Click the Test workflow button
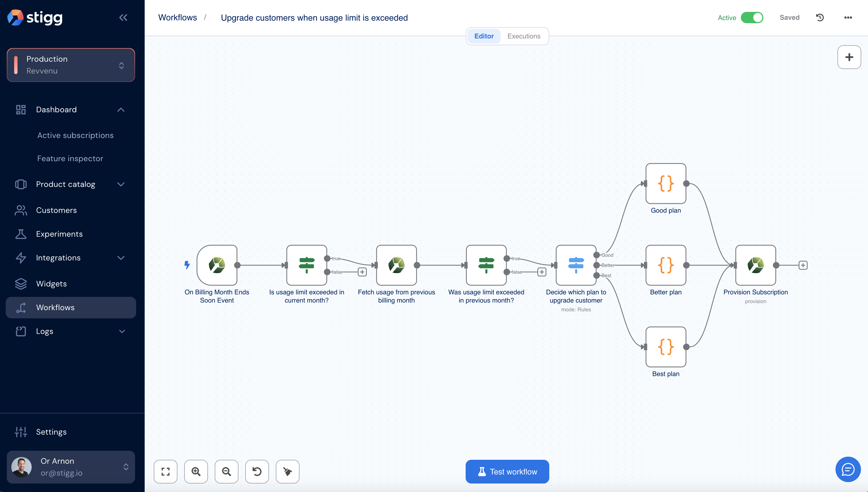This screenshot has width=868, height=492. pyautogui.click(x=507, y=471)
